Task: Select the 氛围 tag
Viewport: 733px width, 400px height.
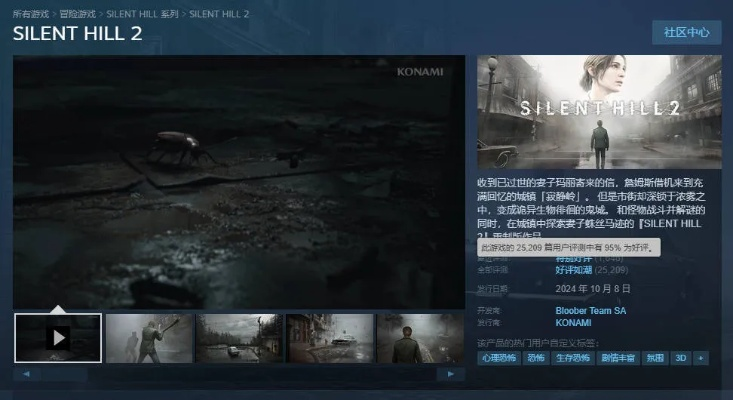Action: [x=655, y=358]
